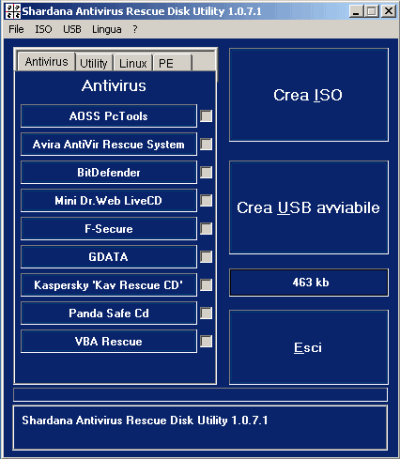Open the Lingua language menu
The width and height of the screenshot is (400, 459).
(107, 29)
